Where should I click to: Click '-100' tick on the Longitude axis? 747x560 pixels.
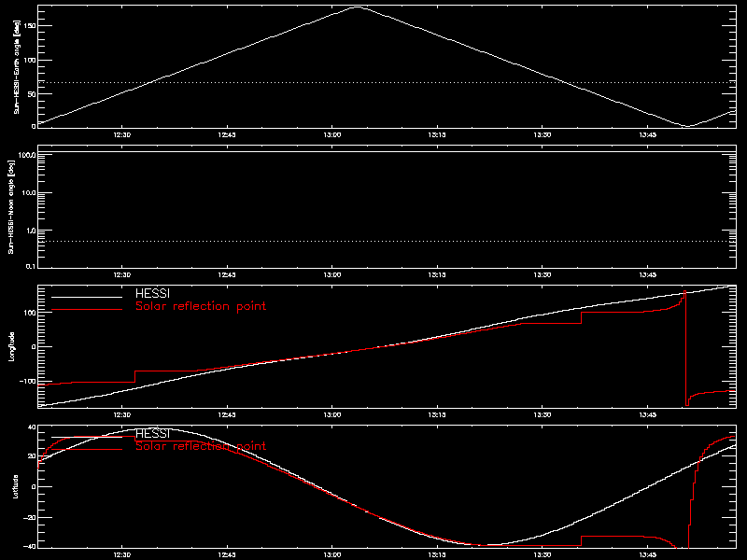[28, 381]
